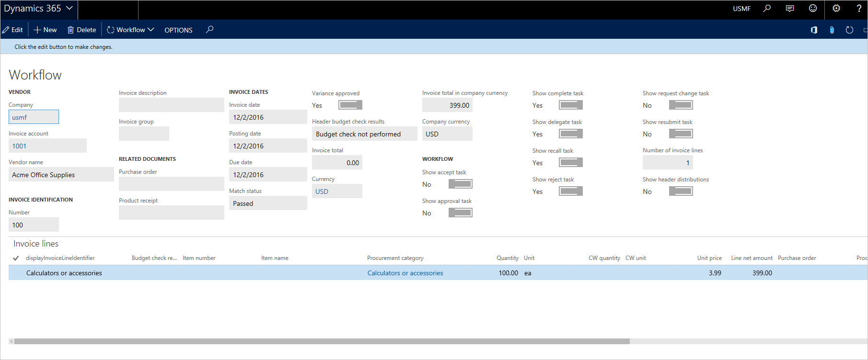Refresh the page using refresh icon

point(849,30)
